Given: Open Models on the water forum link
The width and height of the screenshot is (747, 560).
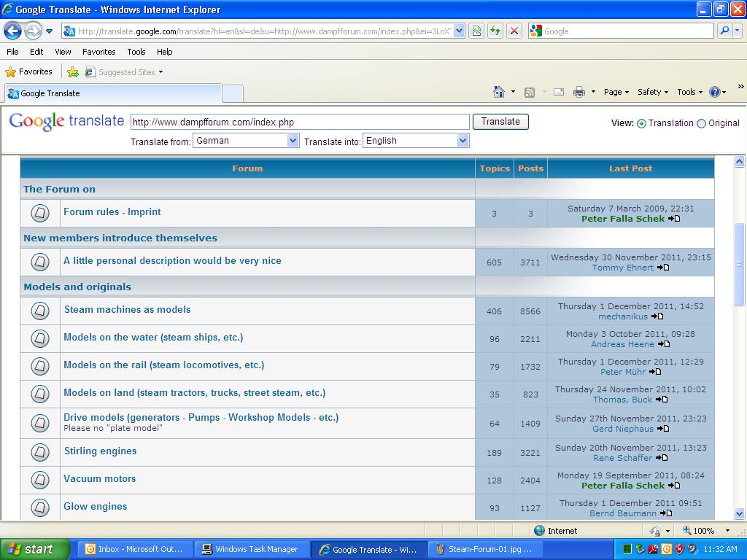Looking at the screenshot, I should (x=153, y=337).
